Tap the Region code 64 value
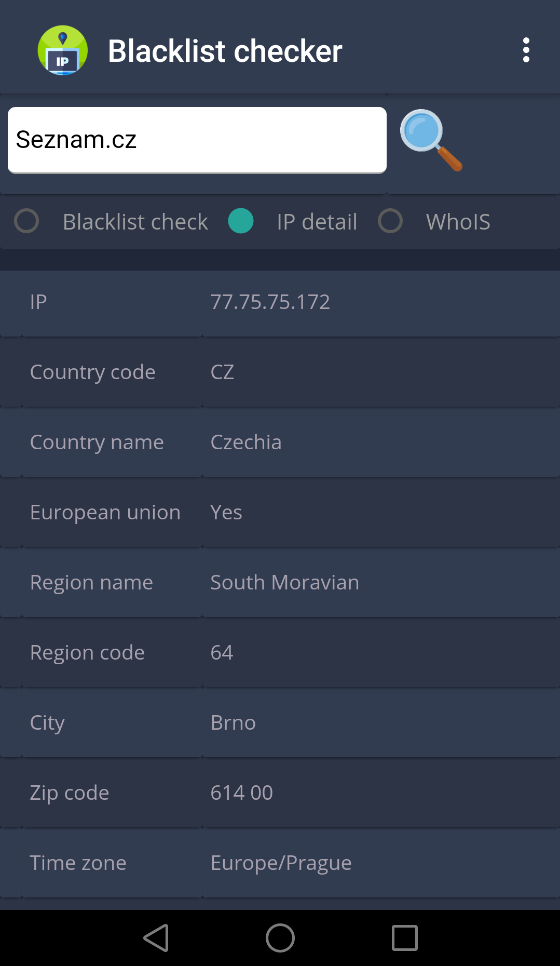 pyautogui.click(x=222, y=653)
